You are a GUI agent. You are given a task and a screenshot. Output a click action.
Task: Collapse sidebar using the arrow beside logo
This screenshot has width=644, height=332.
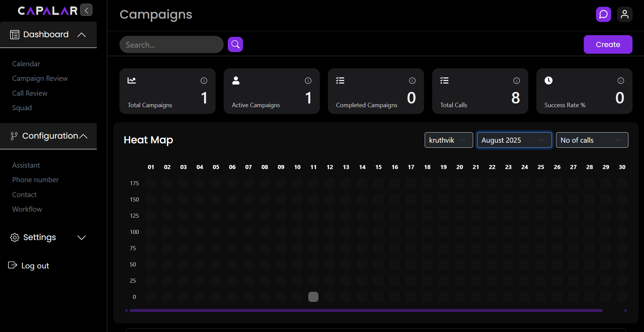coord(86,10)
